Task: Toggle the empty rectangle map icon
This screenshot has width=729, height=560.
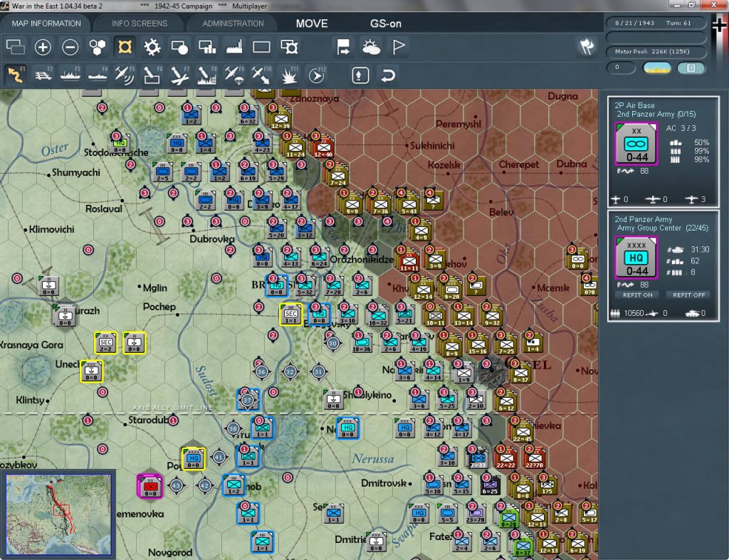Action: click(x=261, y=47)
